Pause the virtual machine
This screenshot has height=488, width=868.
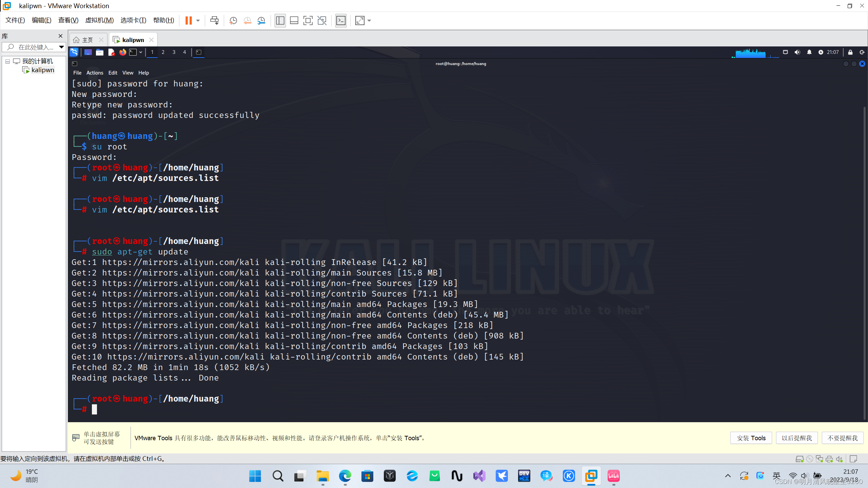click(189, 21)
